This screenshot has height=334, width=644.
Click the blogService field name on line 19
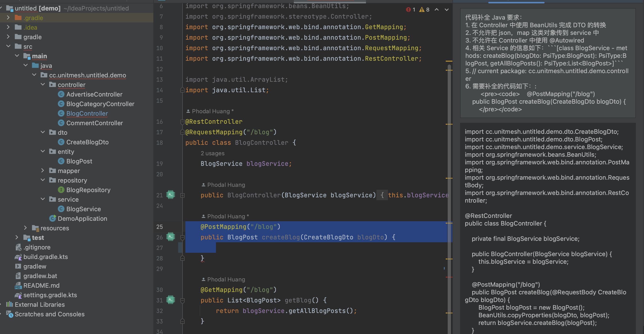coord(267,163)
